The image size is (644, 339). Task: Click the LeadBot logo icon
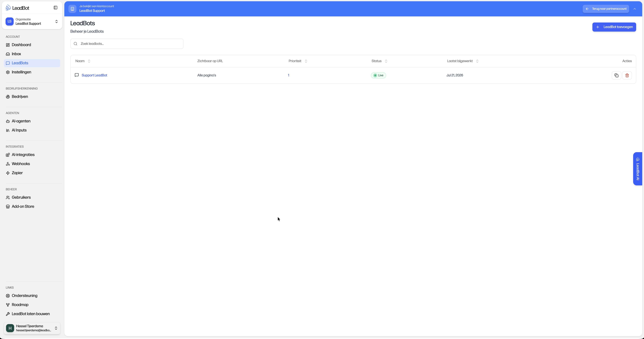(8, 8)
